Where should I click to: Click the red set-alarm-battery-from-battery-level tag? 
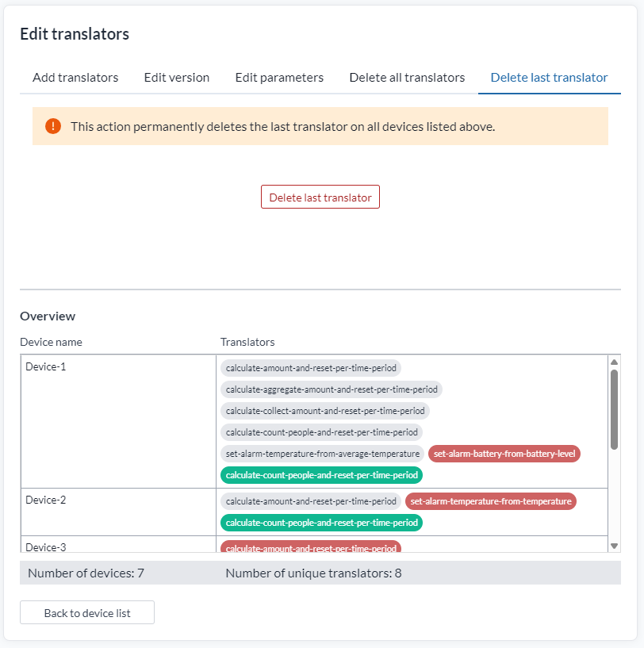(504, 454)
